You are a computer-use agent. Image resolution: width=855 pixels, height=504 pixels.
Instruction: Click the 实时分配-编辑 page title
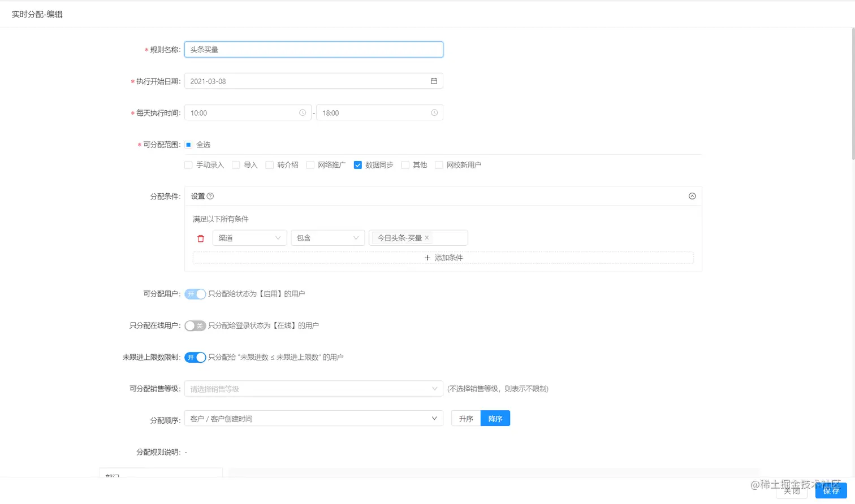(x=37, y=14)
